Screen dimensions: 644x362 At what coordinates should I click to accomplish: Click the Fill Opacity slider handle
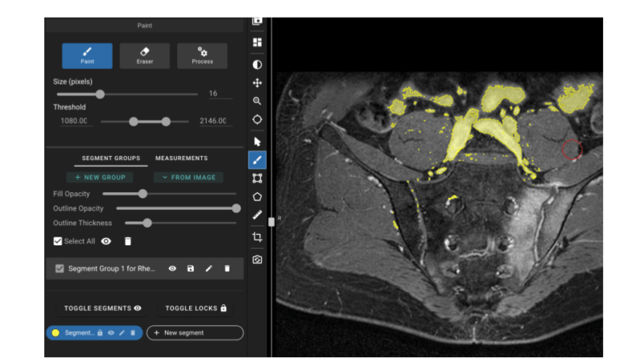[x=142, y=194]
